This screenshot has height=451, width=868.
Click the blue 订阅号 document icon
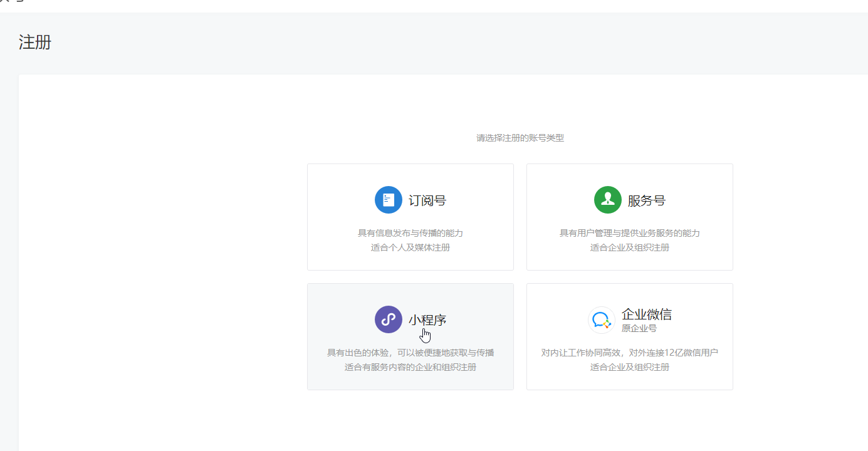(x=389, y=200)
